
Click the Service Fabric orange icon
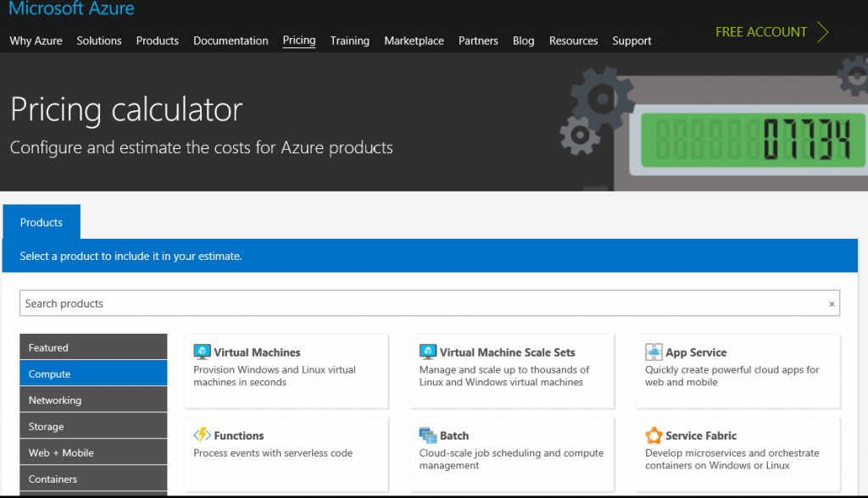654,435
